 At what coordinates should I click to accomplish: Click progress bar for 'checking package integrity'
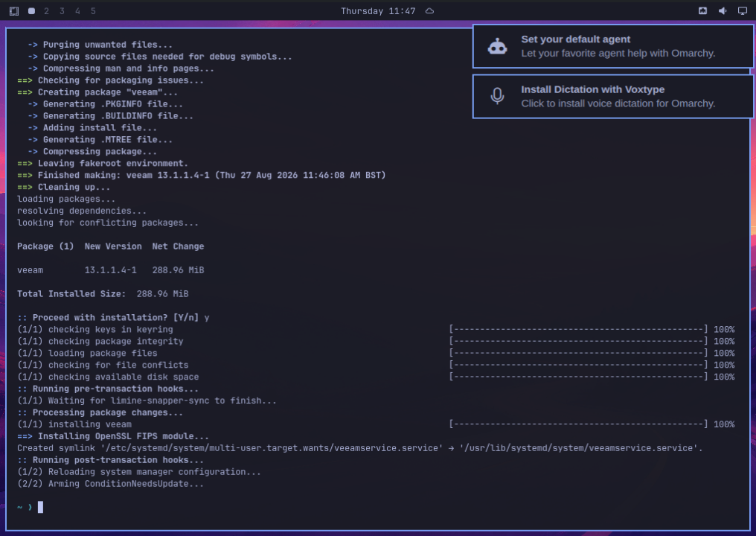click(579, 342)
